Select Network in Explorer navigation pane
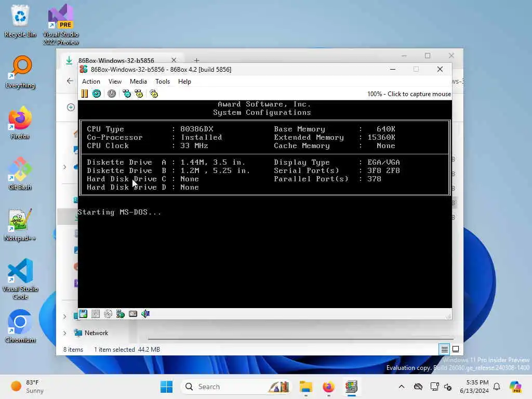The height and width of the screenshot is (399, 532). (x=96, y=333)
